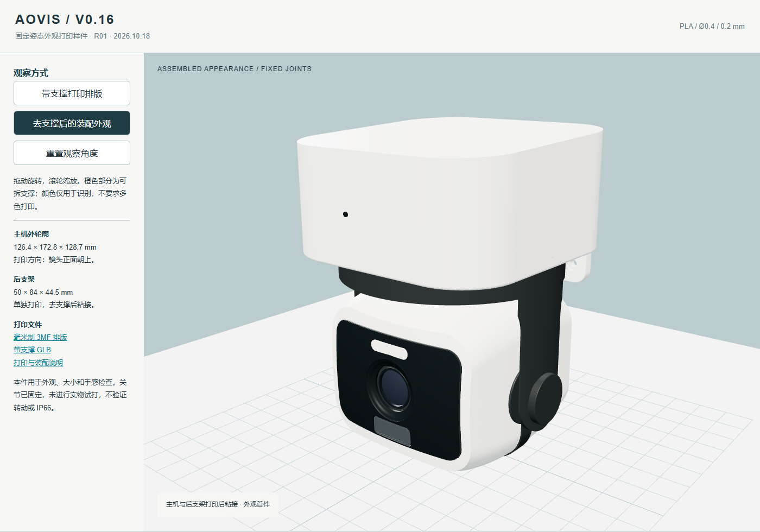Viewport: 760px width, 532px height.
Task: Click the 固定姿态外观打印样件 subtitle text
Action: coord(51,36)
